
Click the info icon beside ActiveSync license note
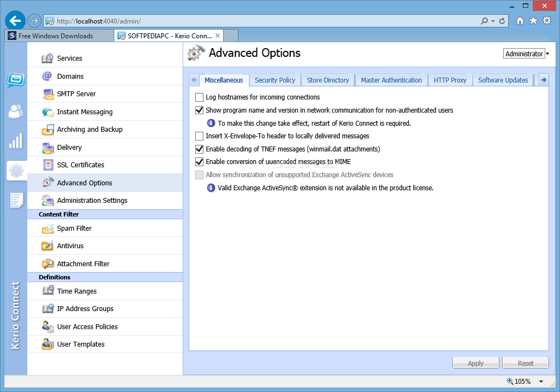tap(211, 188)
